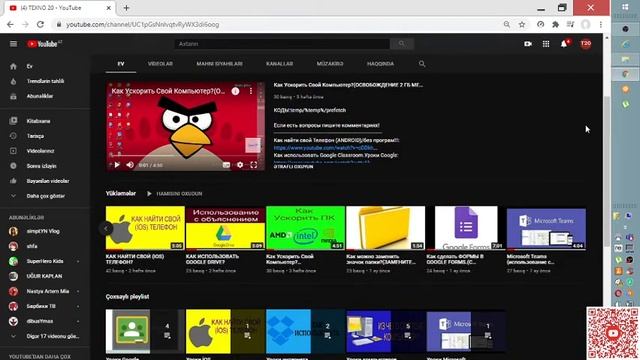Click the browser back arrow
Viewport: 640px width, 360px height.
pos(10,24)
